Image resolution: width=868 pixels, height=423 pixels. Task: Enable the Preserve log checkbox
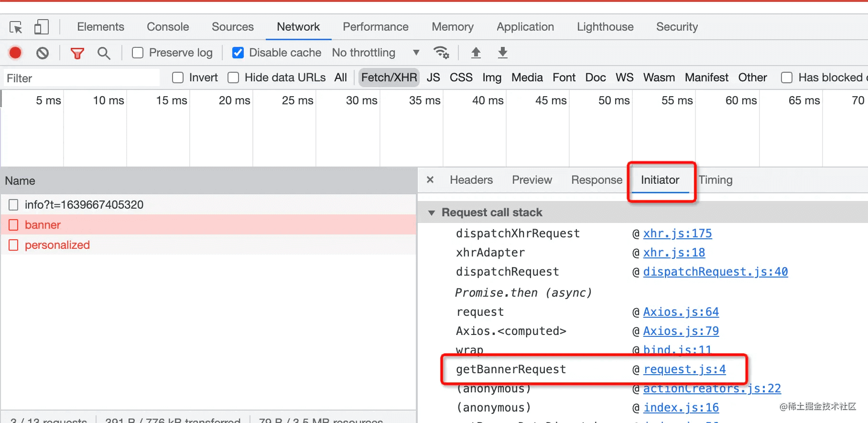point(138,53)
